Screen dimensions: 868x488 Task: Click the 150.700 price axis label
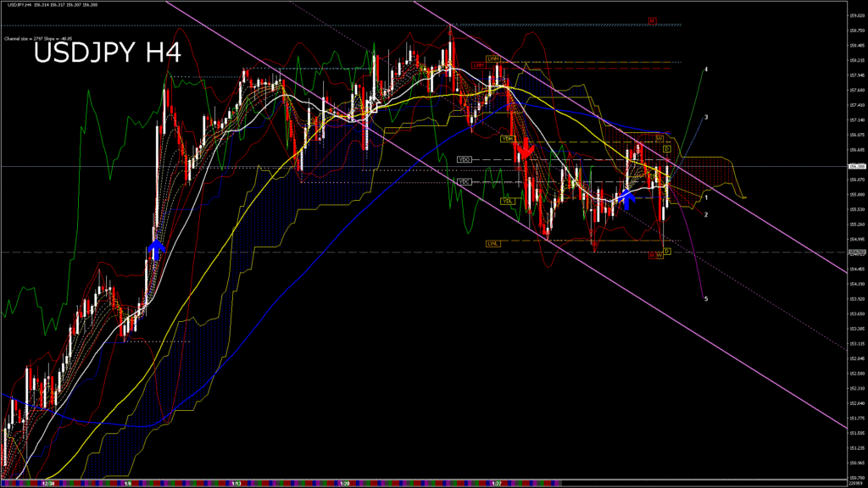858,478
